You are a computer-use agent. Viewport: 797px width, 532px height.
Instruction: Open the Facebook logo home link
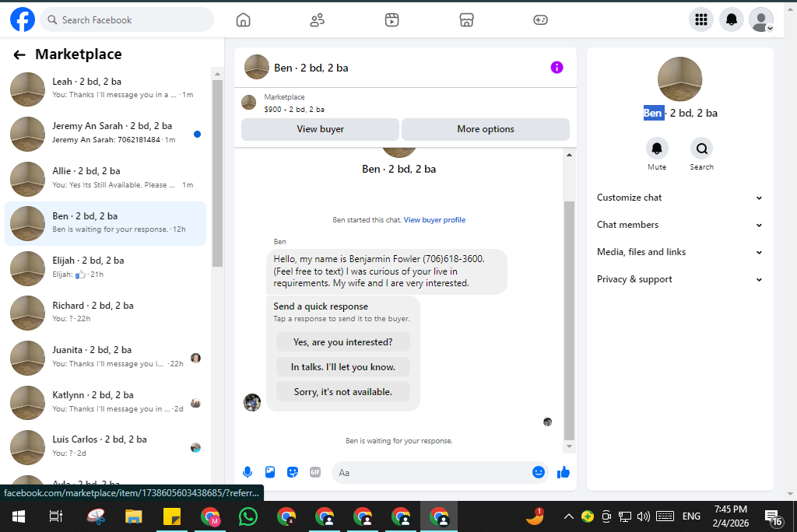(x=23, y=19)
